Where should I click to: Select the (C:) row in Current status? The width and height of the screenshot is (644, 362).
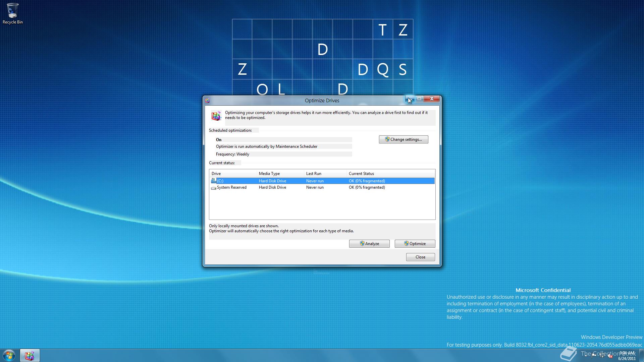302,181
